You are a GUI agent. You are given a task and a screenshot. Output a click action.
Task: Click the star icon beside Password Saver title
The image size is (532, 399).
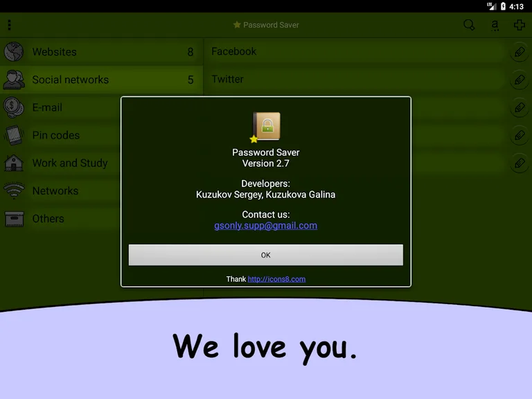tap(237, 25)
